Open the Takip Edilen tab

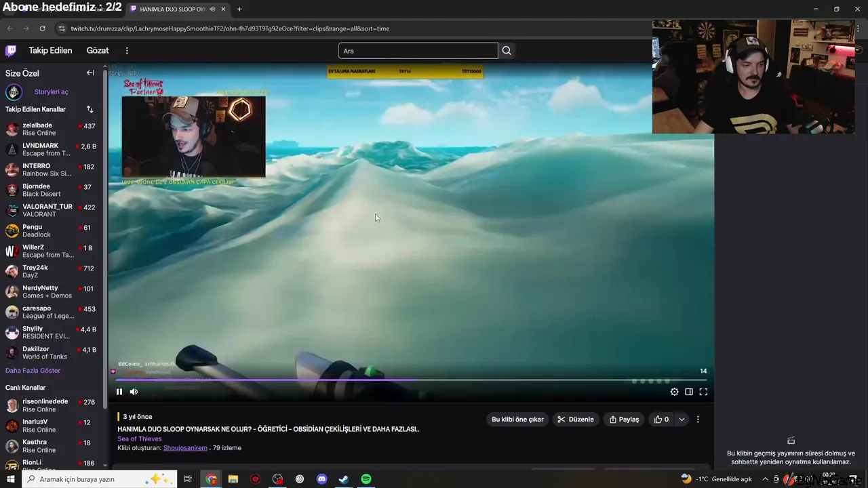50,50
